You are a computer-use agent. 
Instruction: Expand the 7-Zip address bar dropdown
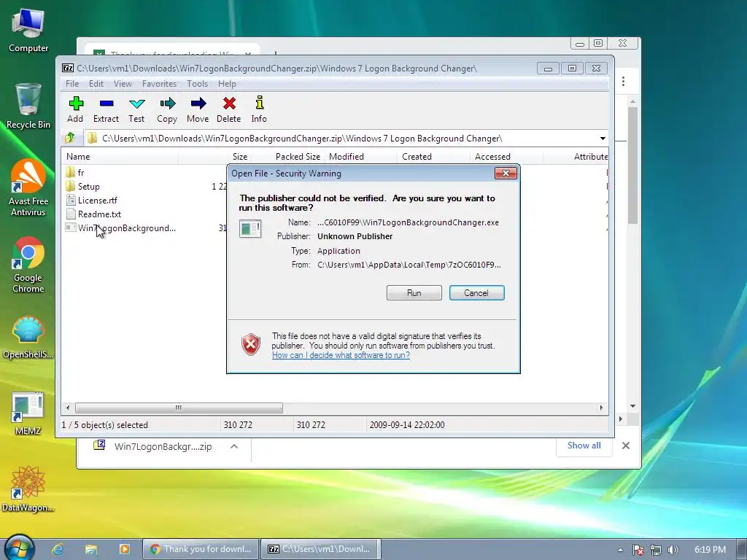[x=603, y=138]
